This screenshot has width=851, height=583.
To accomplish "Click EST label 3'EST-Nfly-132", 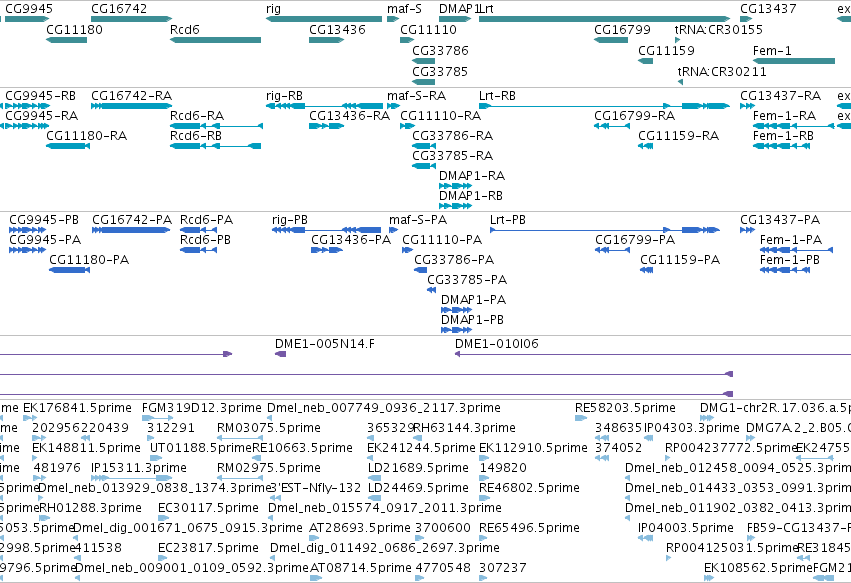I will (316, 487).
